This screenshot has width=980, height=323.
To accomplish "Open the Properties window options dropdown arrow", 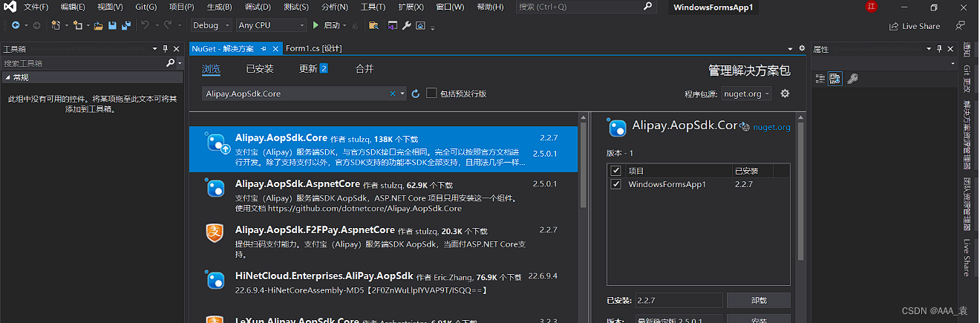I will 929,48.
